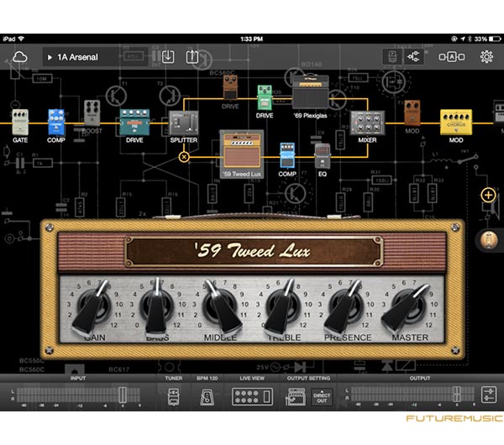Click the 1:33 PM clock
Image resolution: width=504 pixels, height=445 pixels.
[x=252, y=39]
